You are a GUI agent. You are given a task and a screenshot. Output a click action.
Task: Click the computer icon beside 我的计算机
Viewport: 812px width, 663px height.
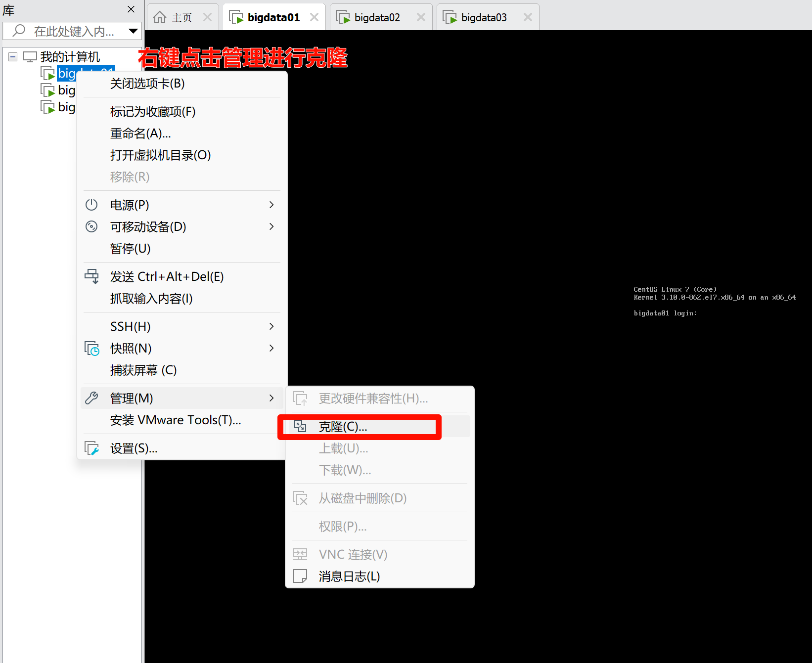30,57
